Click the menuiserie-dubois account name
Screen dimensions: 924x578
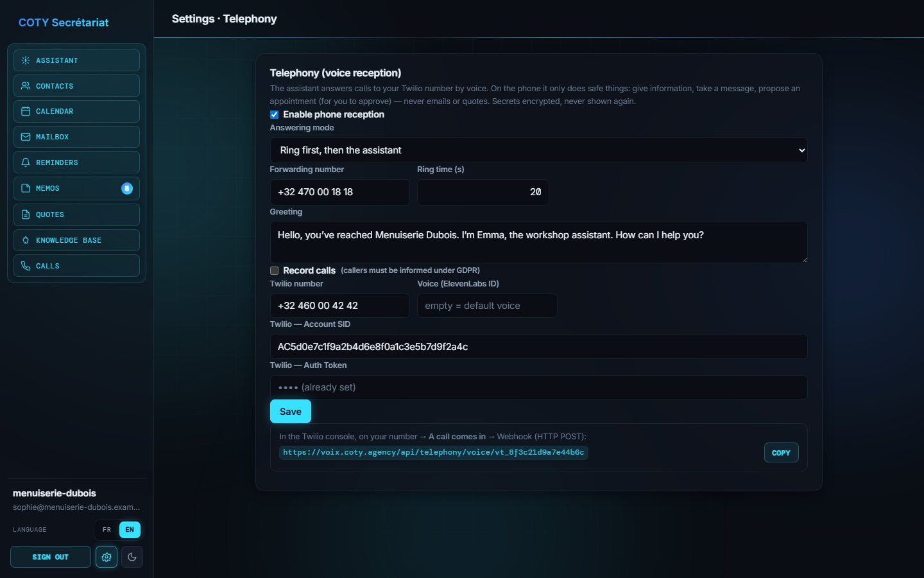pos(55,493)
